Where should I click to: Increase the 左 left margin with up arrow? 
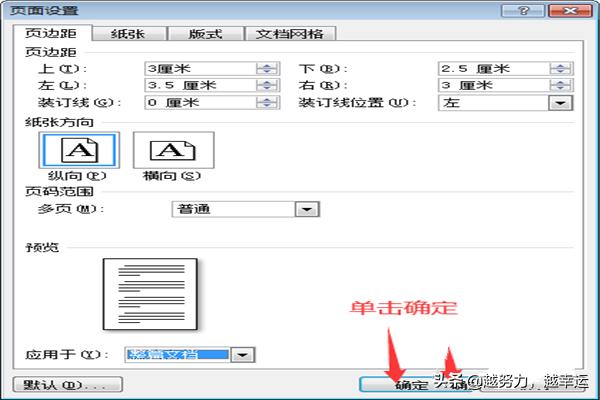[x=267, y=82]
